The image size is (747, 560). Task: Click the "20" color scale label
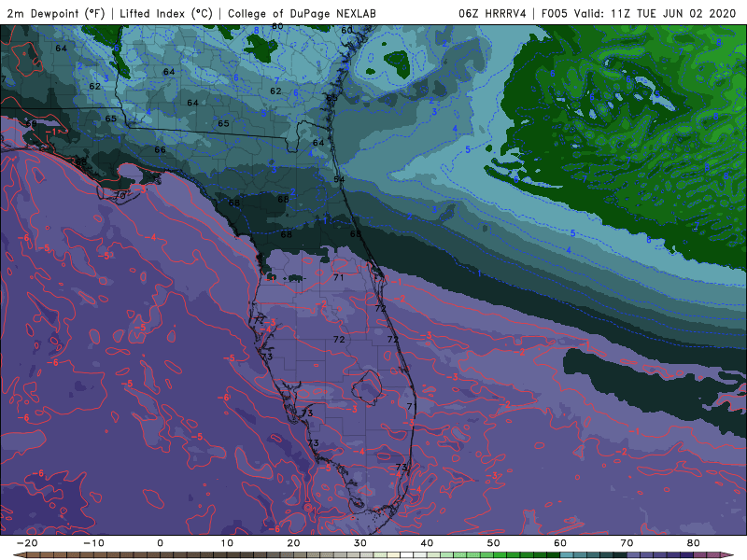point(293,543)
